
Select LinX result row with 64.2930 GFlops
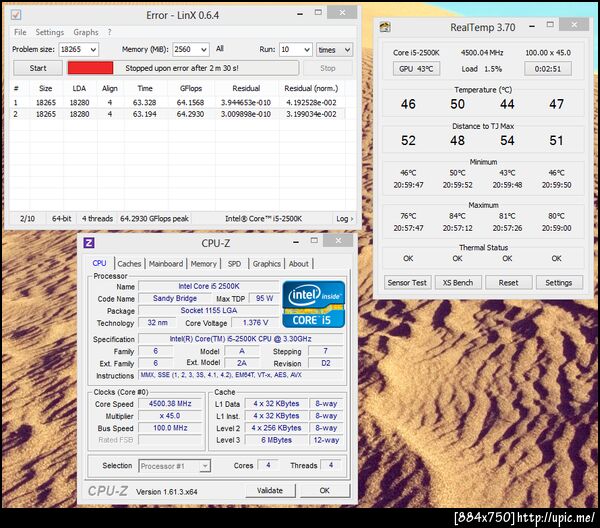pos(178,114)
